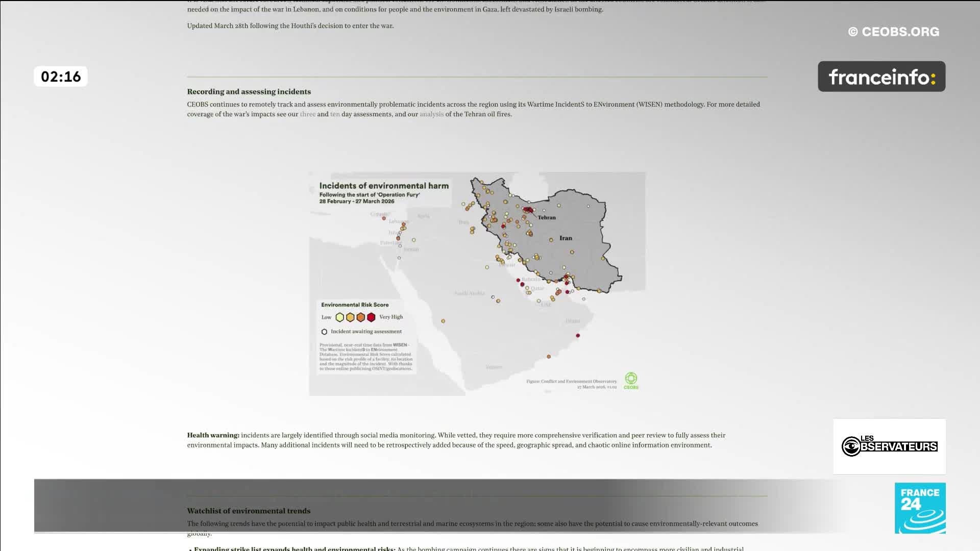Click the 'Iran' label on the map
The image size is (980, 551).
click(566, 238)
